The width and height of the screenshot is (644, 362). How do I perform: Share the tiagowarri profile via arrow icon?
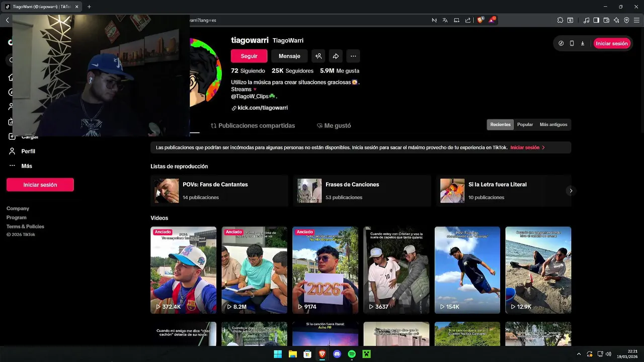coord(336,56)
